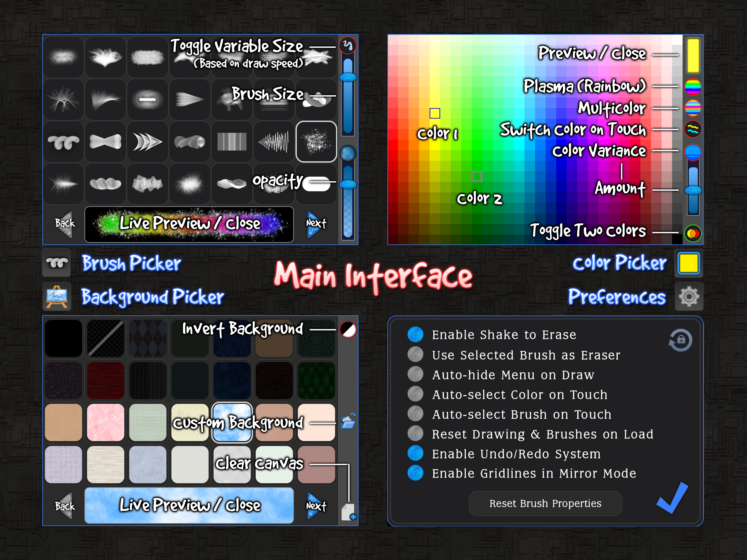Toggle Enable Shake to Erase

coord(415,334)
